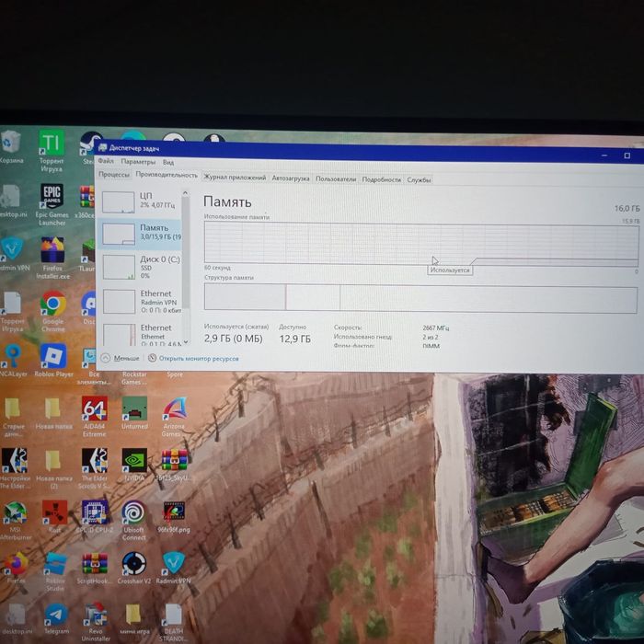Launch Epic Games Launcher from the desktop
The height and width of the screenshot is (644, 644).
point(52,204)
